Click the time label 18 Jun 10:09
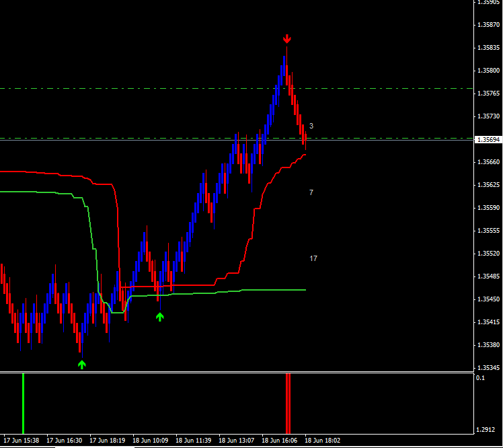This screenshot has width=503, height=448. coord(150,441)
